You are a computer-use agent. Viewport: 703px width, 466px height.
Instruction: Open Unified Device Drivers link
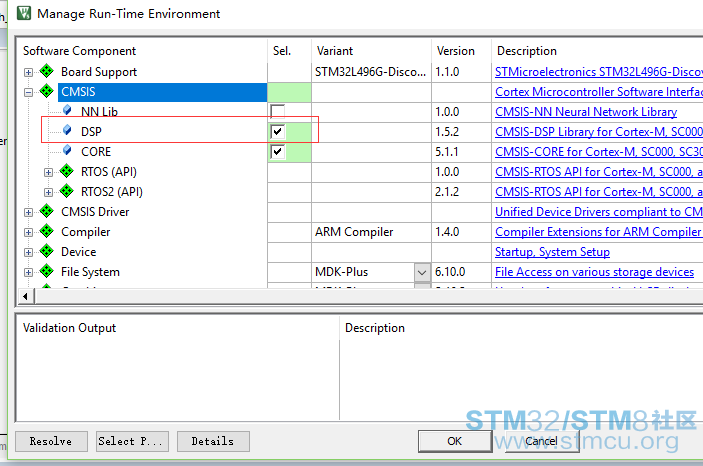click(599, 212)
